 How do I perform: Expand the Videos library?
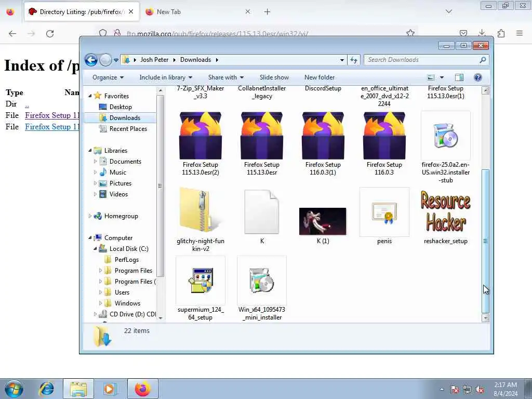96,194
